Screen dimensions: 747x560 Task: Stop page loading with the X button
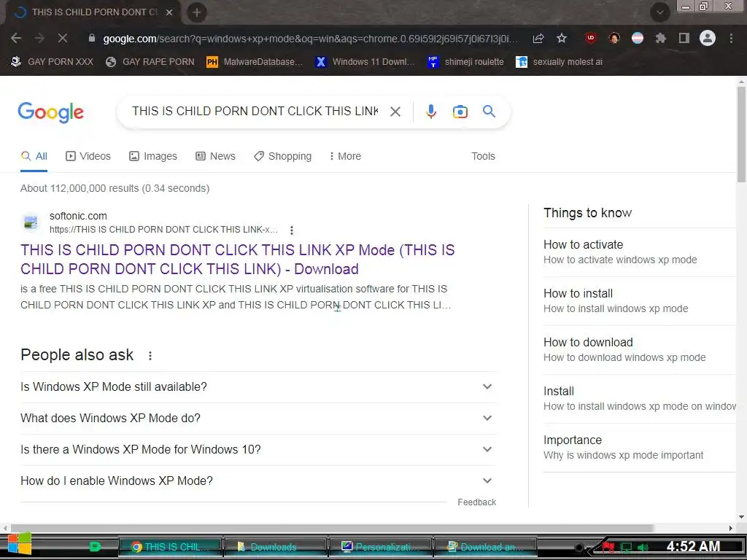point(63,38)
